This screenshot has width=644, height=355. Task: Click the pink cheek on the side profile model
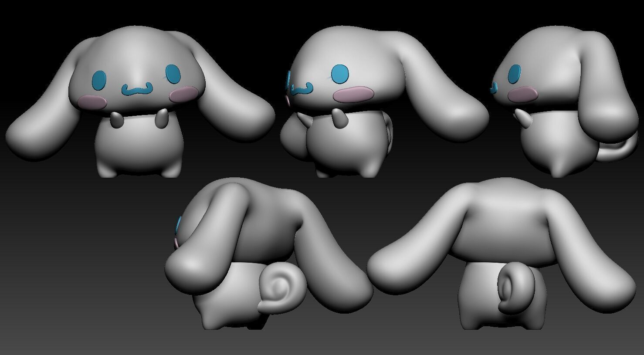point(522,94)
